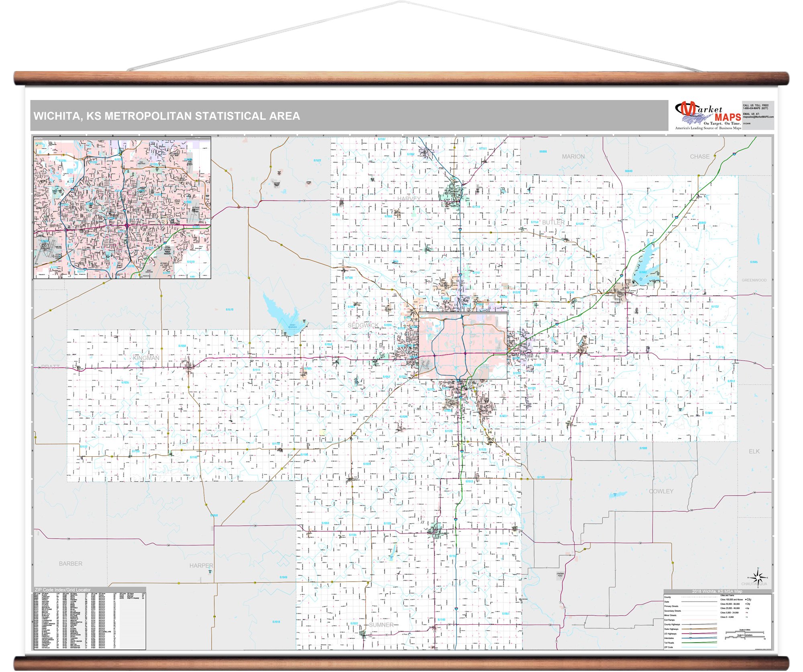Select the HARPER county label
This screenshot has height=672, width=803.
[x=201, y=566]
